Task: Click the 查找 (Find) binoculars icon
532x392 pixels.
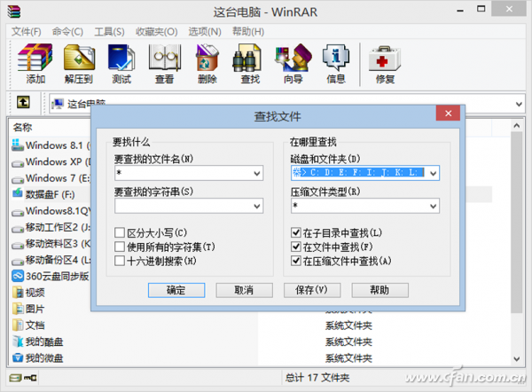Action: pyautogui.click(x=247, y=58)
